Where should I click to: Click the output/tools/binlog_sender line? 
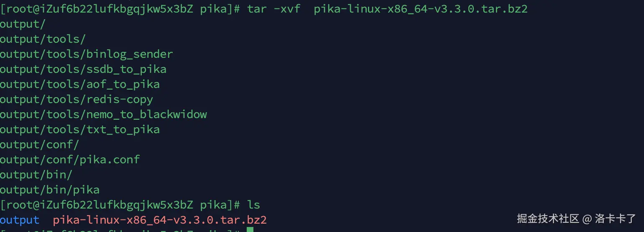click(87, 54)
